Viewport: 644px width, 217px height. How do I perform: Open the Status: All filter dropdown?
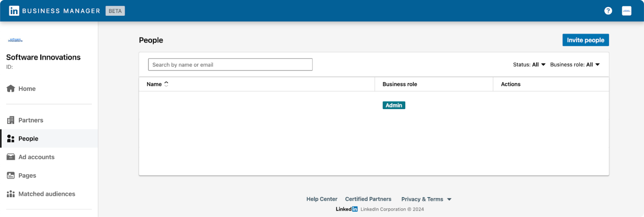pos(529,64)
